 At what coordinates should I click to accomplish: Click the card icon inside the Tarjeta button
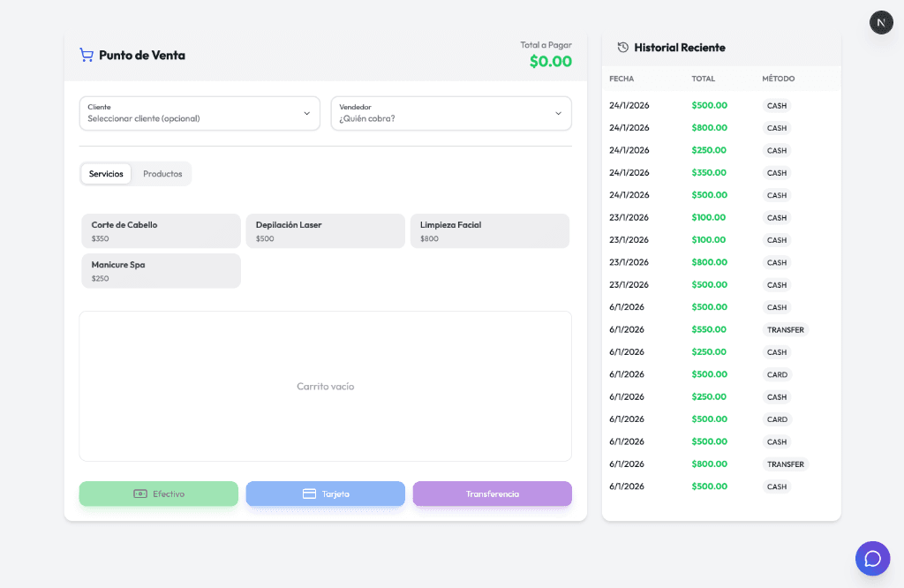tap(312, 493)
